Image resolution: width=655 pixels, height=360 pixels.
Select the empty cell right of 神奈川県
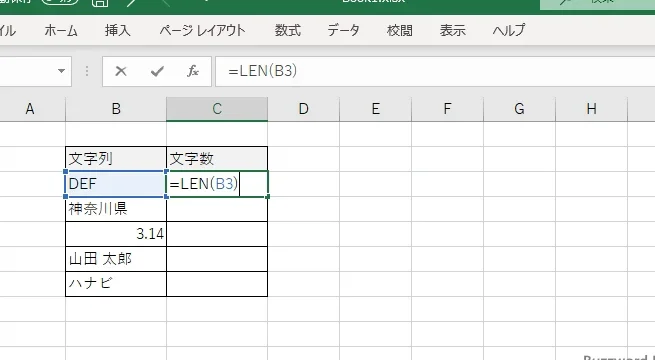coord(217,209)
